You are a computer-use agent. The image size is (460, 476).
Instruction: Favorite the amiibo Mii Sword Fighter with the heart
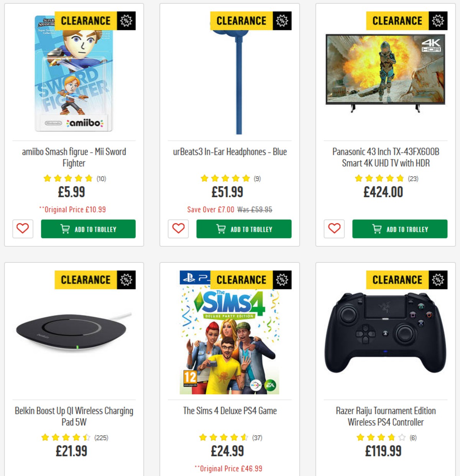[22, 229]
